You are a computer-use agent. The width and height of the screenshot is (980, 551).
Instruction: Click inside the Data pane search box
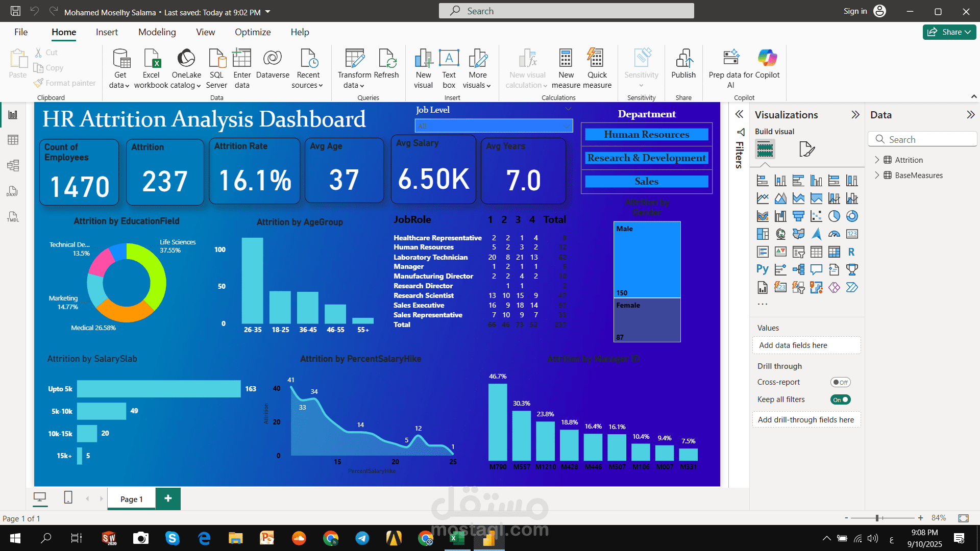(x=923, y=139)
